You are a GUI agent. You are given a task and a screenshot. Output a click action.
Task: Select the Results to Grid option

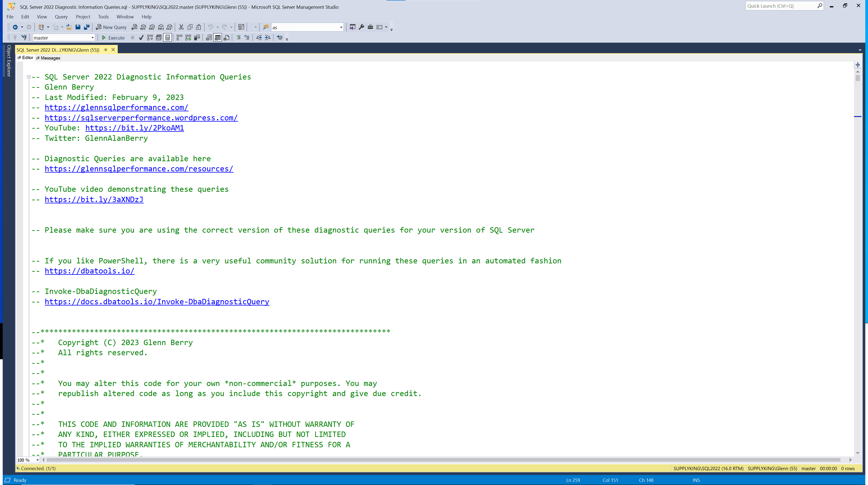(x=218, y=38)
